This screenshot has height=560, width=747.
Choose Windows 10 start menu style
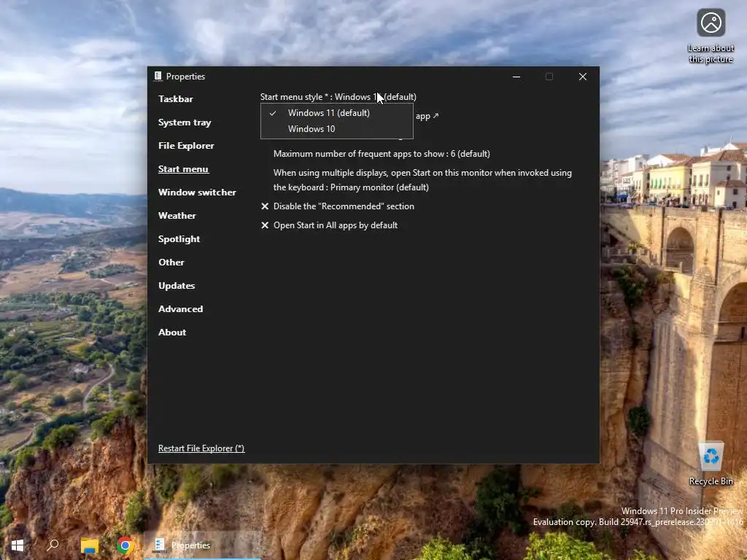(337, 128)
